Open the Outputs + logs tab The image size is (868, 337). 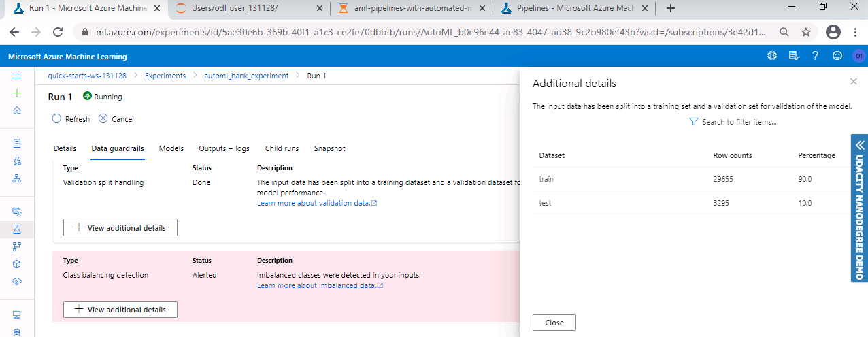coord(224,148)
